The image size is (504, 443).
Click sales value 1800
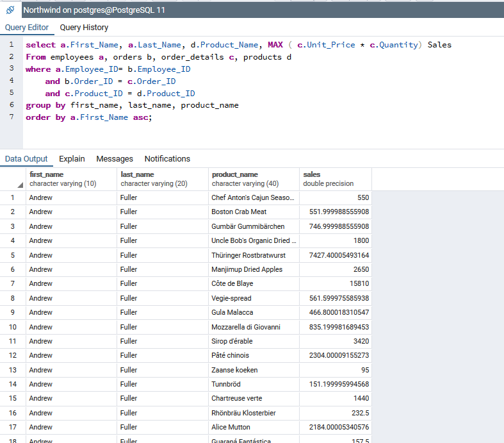336,240
